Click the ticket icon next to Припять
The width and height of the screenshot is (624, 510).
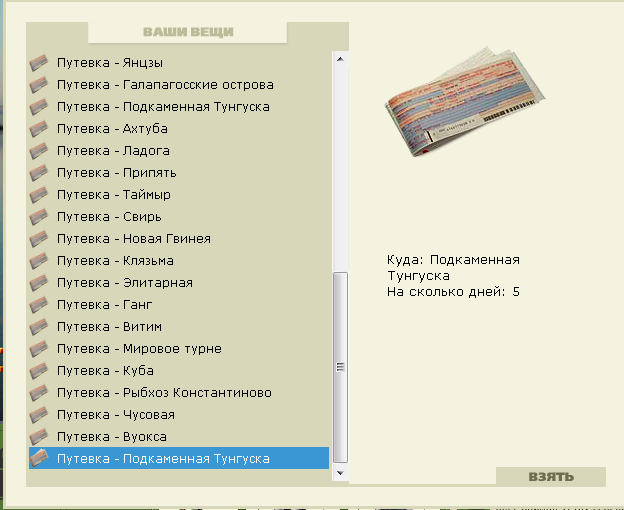click(39, 173)
